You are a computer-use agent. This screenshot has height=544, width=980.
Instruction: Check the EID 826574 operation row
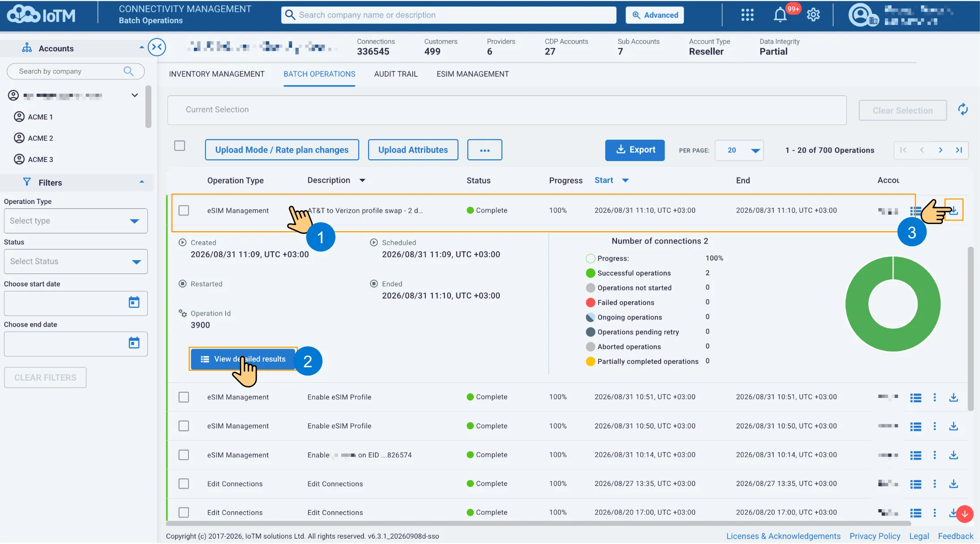[184, 455]
